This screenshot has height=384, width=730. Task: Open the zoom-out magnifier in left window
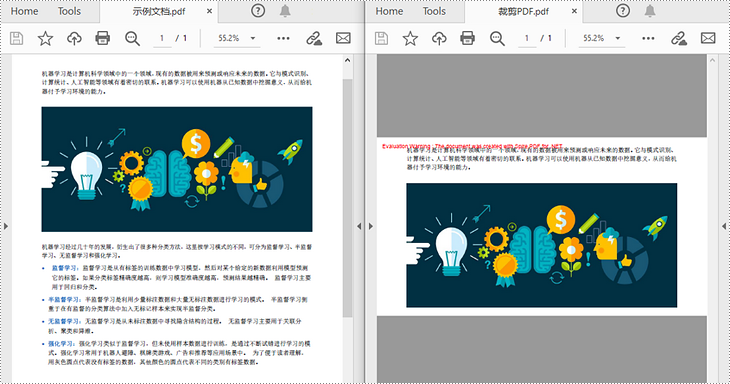click(x=132, y=38)
